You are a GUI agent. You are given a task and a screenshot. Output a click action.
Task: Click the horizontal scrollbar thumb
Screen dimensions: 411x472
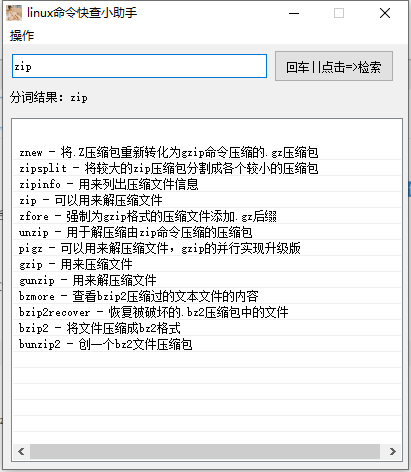tap(205, 451)
